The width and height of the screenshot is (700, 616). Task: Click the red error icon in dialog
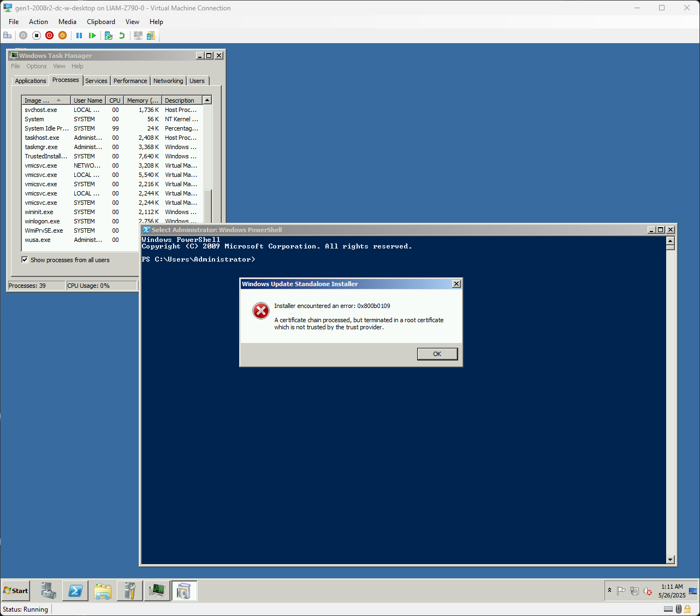pos(261,311)
